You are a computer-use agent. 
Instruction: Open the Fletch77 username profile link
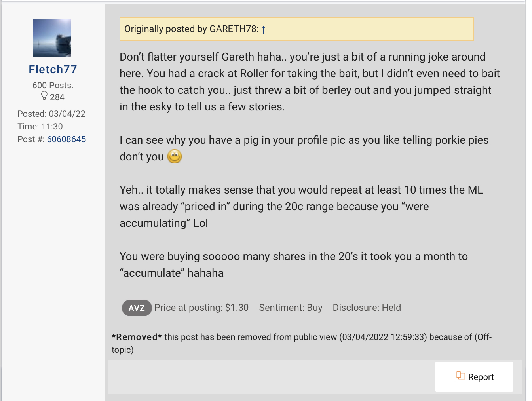[53, 70]
